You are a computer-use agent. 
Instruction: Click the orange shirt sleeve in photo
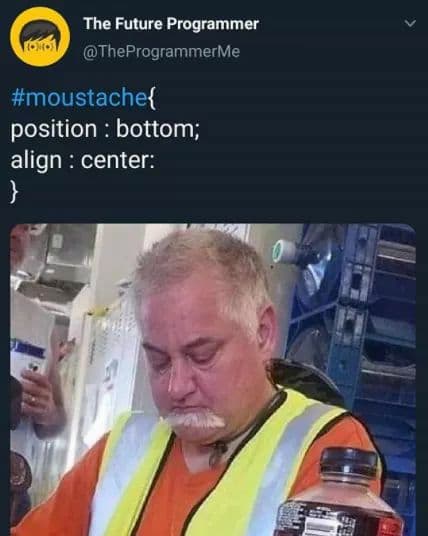coord(342,434)
